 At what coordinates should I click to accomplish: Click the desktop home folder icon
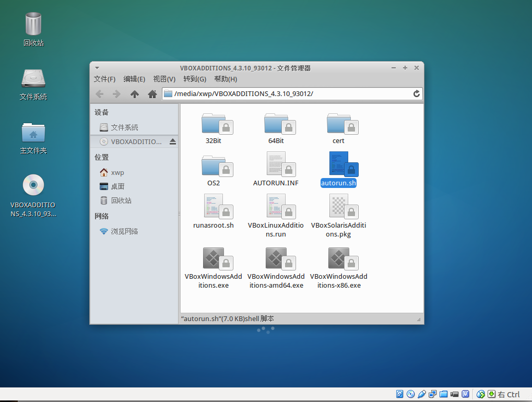[x=33, y=132]
